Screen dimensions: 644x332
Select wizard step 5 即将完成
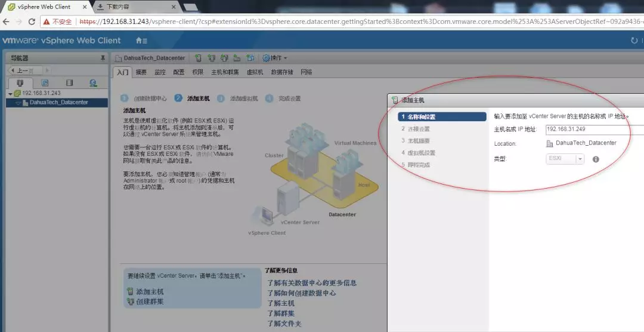click(416, 165)
